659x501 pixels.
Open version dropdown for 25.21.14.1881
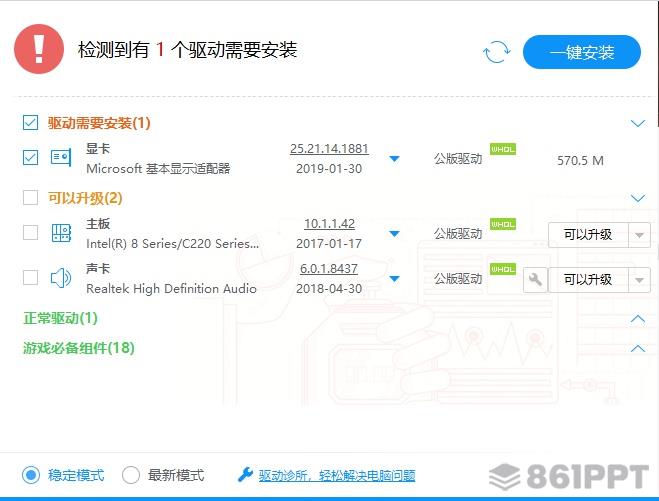click(x=394, y=159)
